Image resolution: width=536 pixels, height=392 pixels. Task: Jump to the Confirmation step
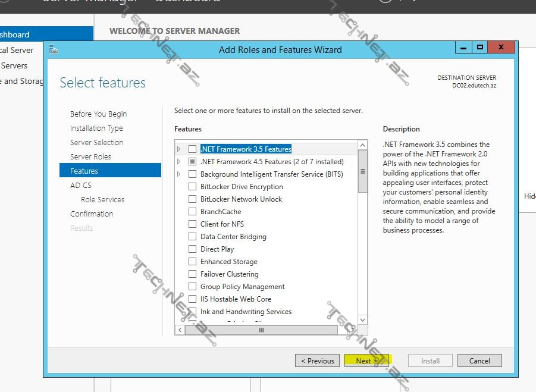pos(92,214)
